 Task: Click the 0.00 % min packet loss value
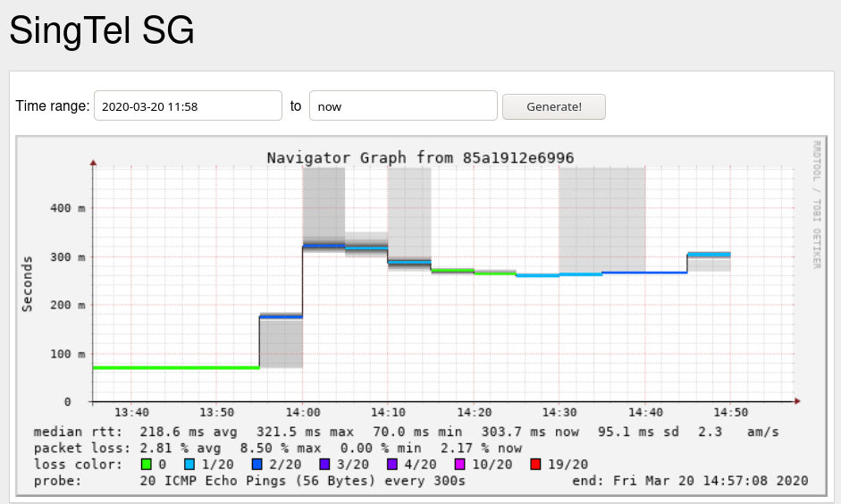381,449
